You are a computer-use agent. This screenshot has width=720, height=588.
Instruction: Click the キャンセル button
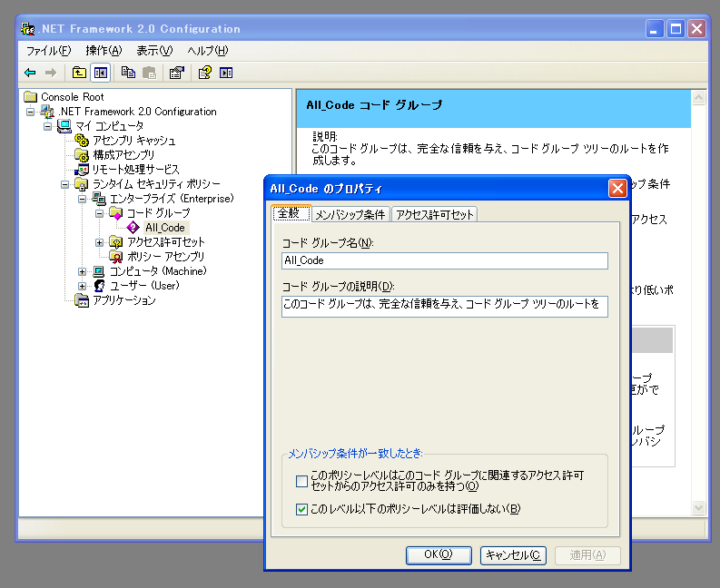pos(513,555)
